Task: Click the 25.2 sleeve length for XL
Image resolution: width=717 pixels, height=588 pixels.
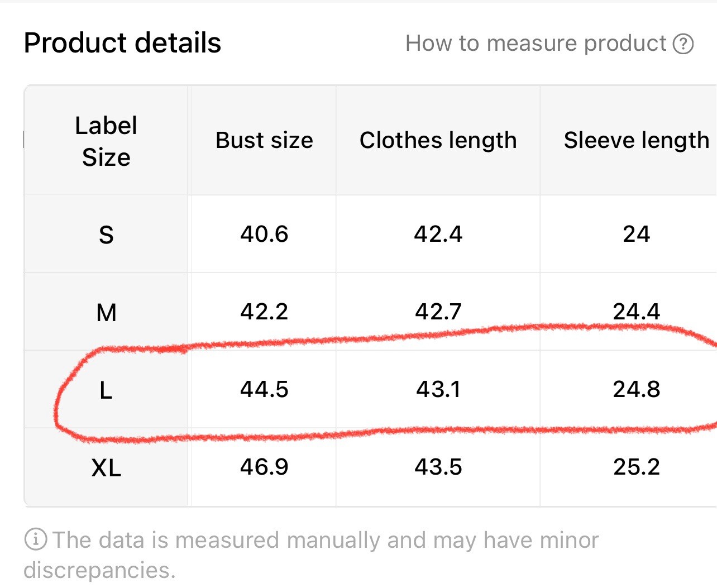Action: click(x=637, y=467)
